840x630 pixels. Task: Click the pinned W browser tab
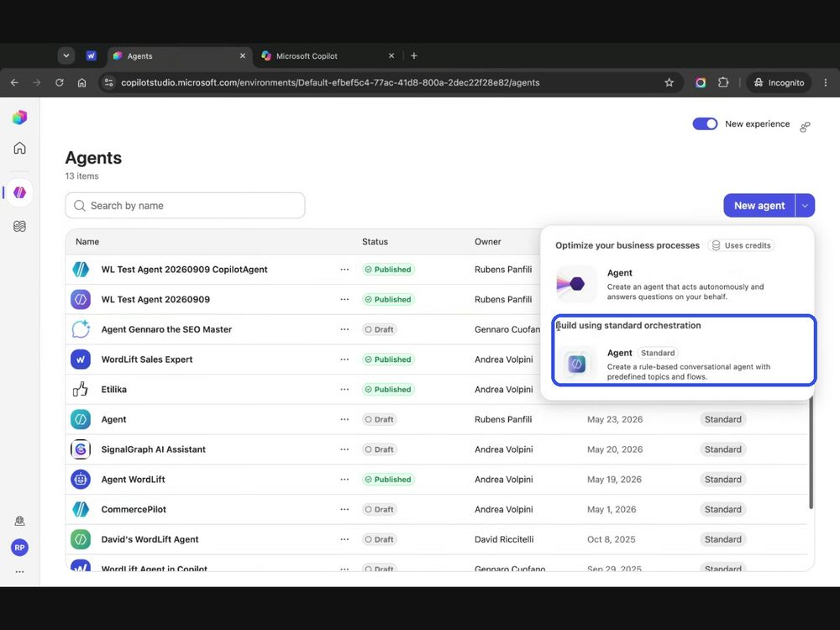tap(91, 55)
